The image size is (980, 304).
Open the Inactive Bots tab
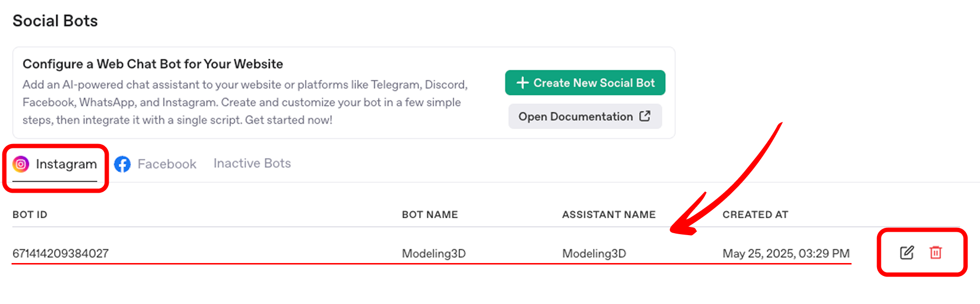[x=252, y=163]
